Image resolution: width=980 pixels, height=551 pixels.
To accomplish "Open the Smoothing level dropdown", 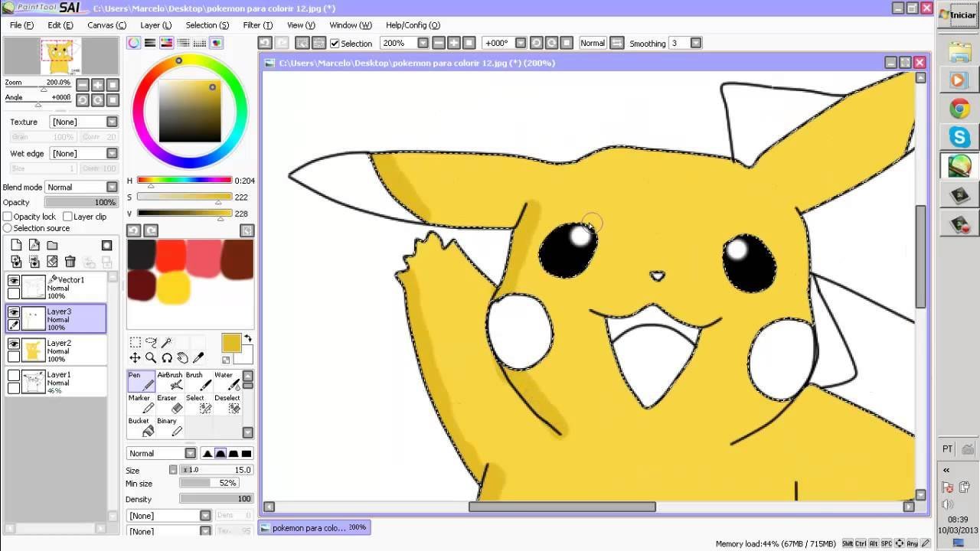I will [695, 44].
